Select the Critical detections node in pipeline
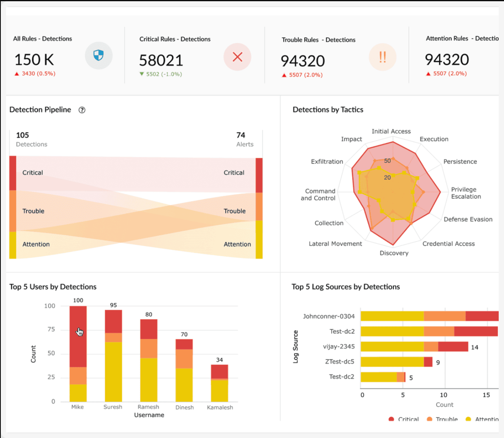Screen dimensions: 504x438 (x=13, y=173)
